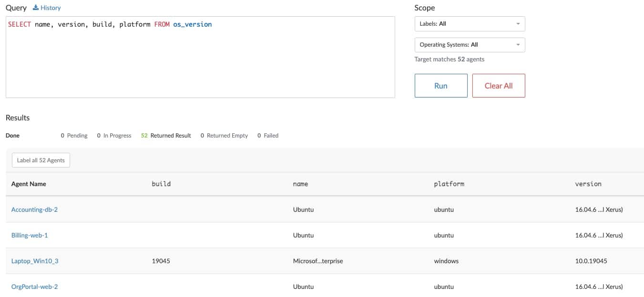Open the Accounting-db-2 agent link
This screenshot has width=644, height=297.
point(34,209)
